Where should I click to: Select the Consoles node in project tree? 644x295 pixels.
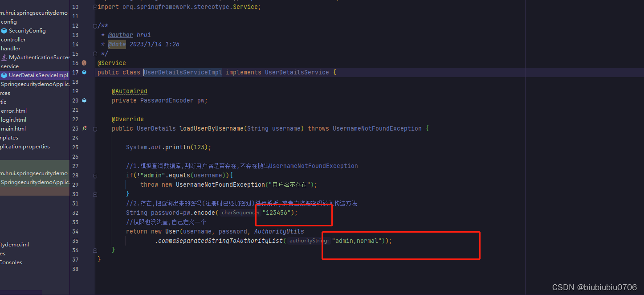click(11, 262)
